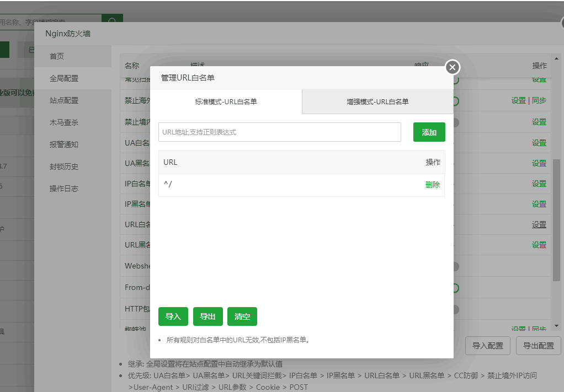Click 设置 in the IP白名单 row
Screen dimensions: 564x392
pos(539,184)
